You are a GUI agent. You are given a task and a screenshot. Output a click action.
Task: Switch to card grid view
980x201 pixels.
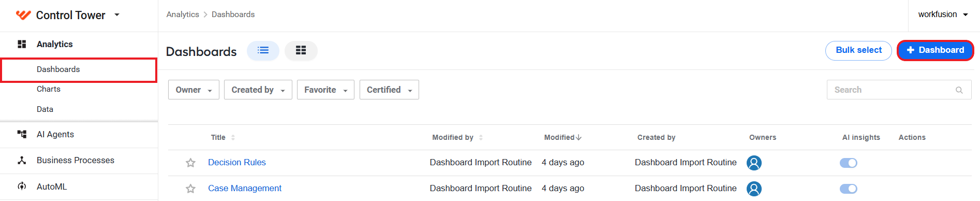301,50
